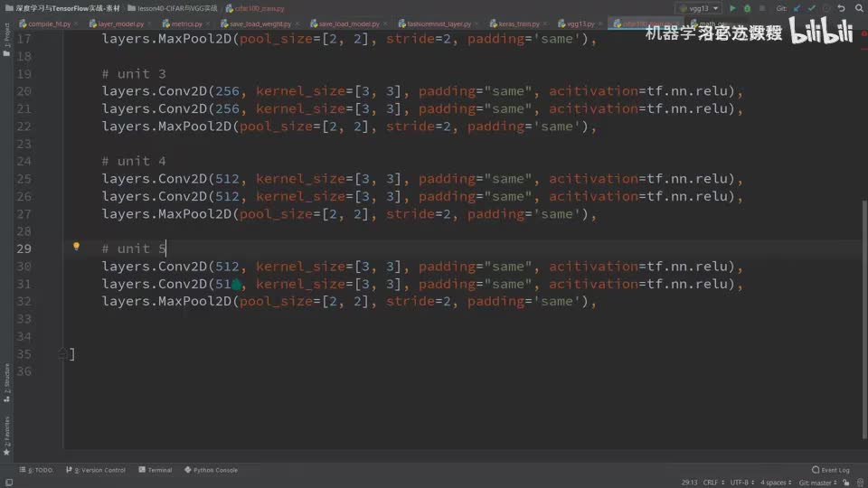Click the undo rollback arrow icon
This screenshot has height=488, width=868.
pyautogui.click(x=842, y=8)
